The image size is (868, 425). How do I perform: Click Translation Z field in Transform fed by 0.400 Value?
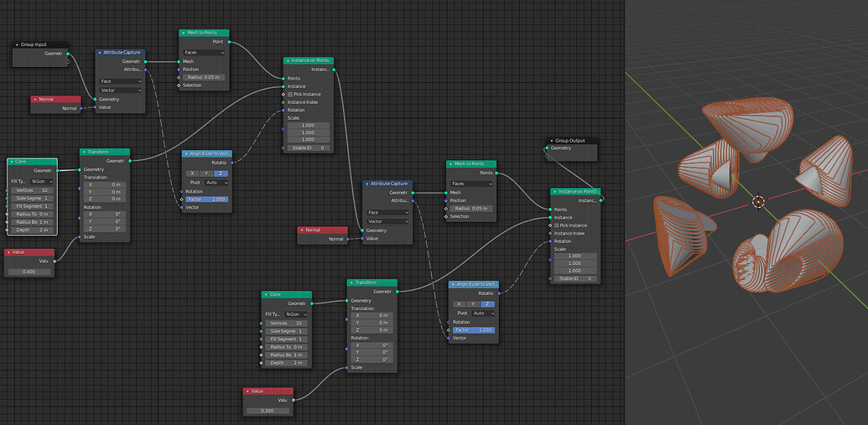(105, 199)
